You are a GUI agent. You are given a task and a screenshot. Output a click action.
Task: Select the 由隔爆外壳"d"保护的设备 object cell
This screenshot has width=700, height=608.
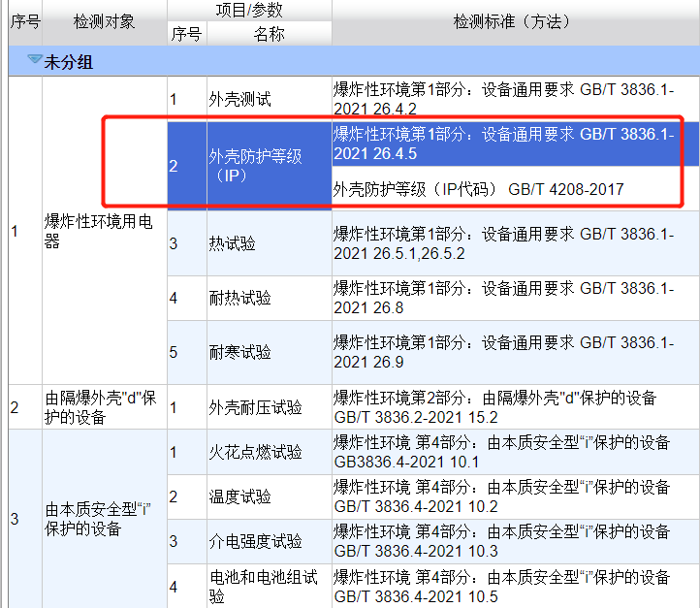(105, 407)
